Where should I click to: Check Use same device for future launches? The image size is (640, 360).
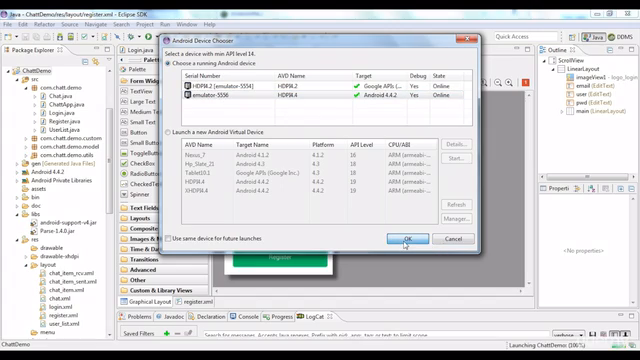click(168, 238)
